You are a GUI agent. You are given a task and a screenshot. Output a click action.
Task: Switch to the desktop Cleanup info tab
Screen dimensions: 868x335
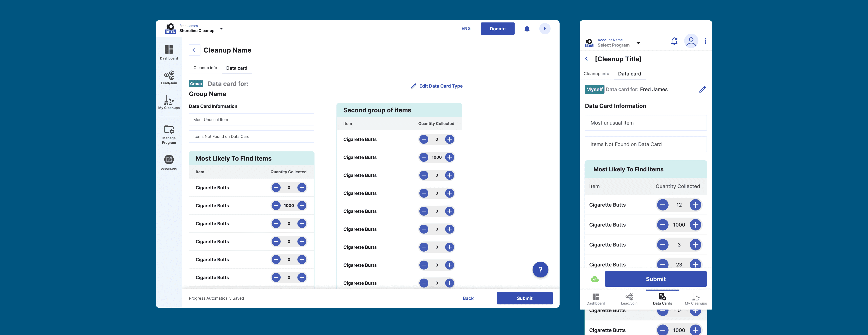tap(205, 68)
